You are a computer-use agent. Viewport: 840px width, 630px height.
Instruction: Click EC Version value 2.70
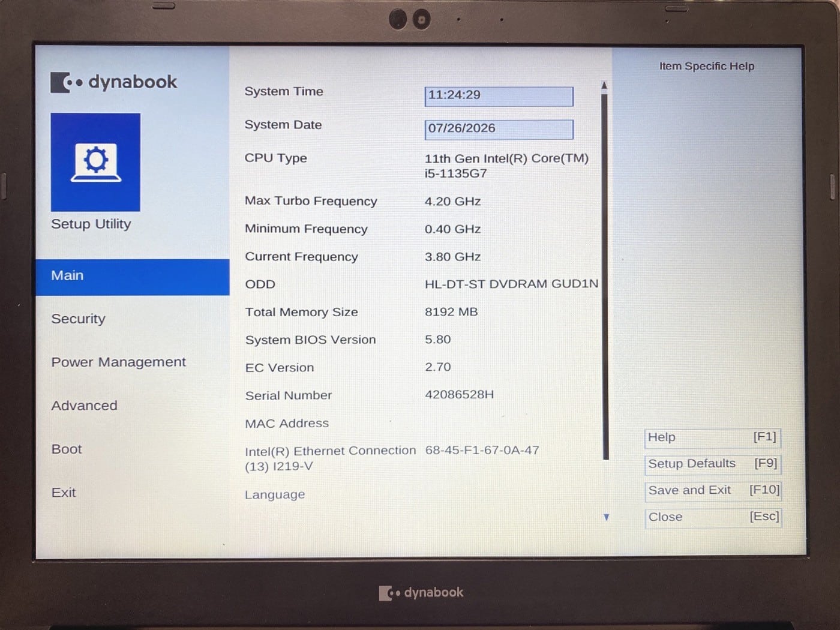pyautogui.click(x=438, y=367)
